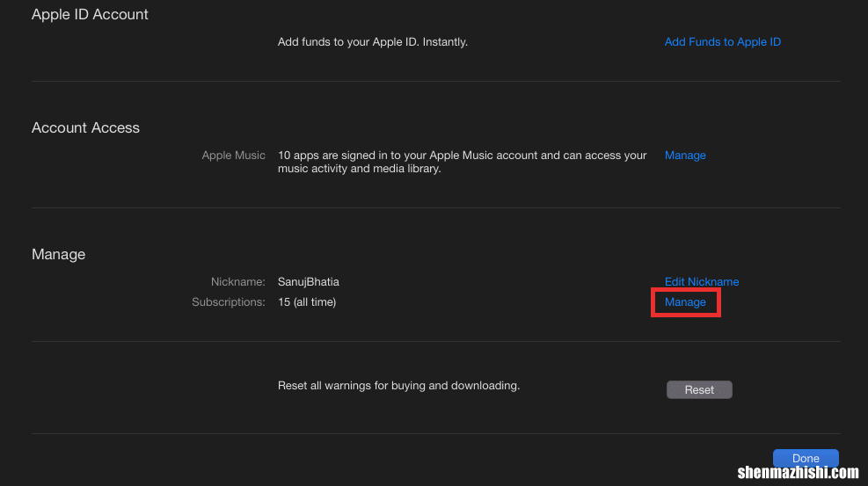This screenshot has height=486, width=868.
Task: Click the Done button
Action: click(806, 458)
